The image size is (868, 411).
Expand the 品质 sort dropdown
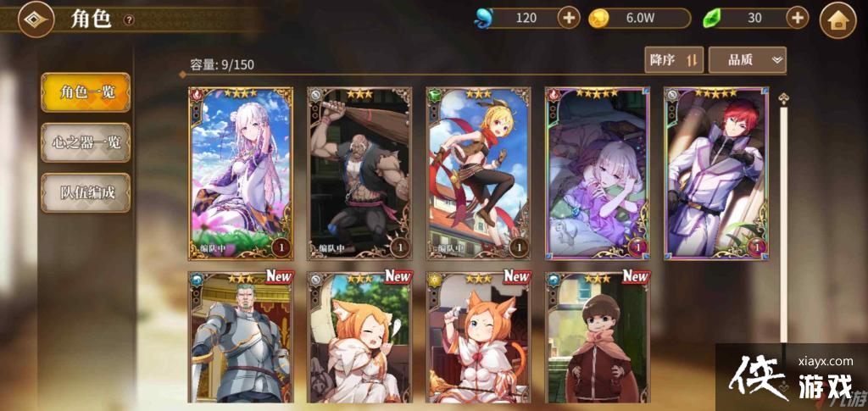click(748, 59)
